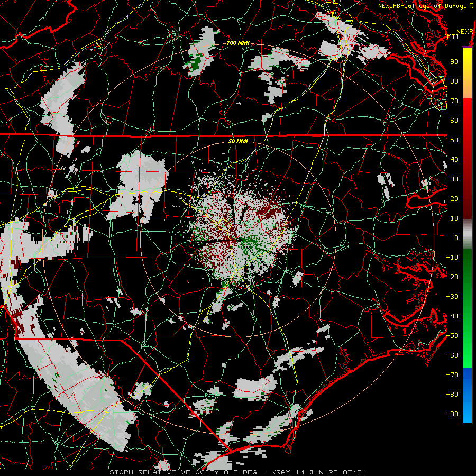
Task: Click the "KRAX" radar site identifier
Action: 281,472
